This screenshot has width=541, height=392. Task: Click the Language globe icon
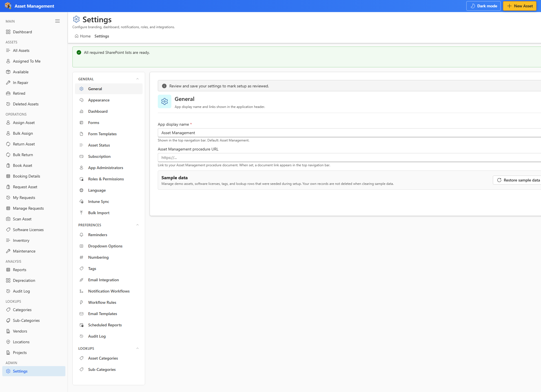point(81,190)
